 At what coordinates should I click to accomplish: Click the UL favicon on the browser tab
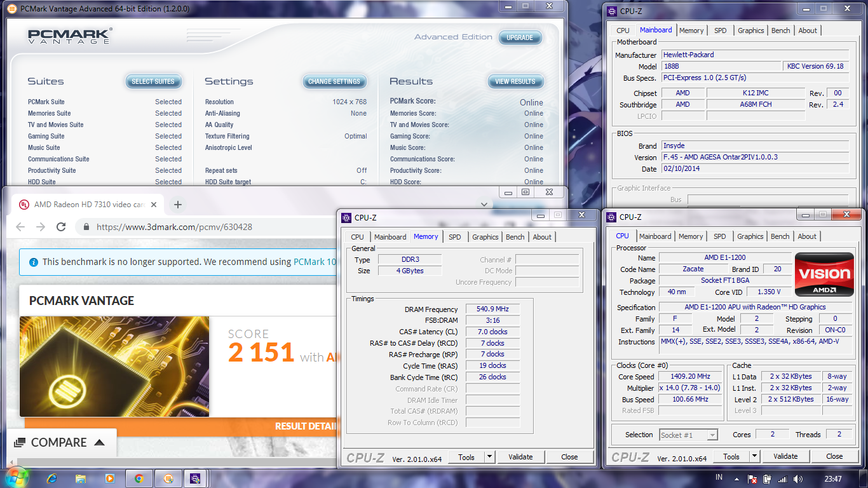coord(24,205)
